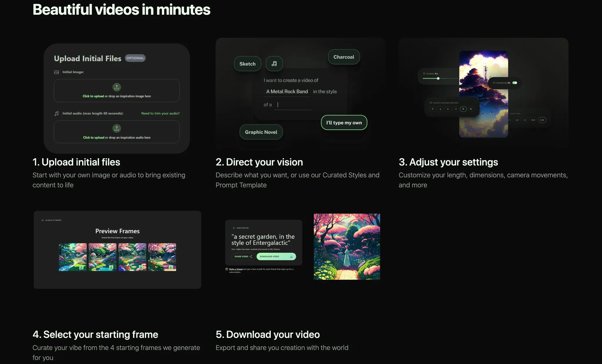Select the 9:16 aspect ratio option
Screen dimensions: 602x364
tap(542, 120)
